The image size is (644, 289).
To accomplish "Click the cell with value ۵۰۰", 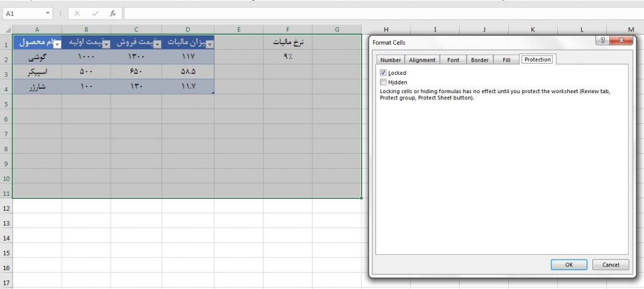I will pyautogui.click(x=86, y=72).
